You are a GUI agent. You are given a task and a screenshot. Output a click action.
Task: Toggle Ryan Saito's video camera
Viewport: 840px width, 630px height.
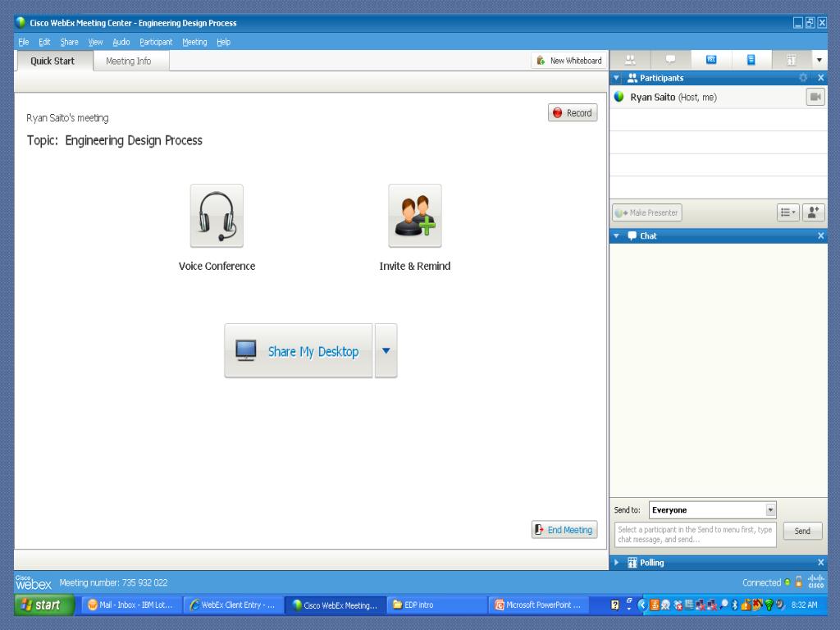[x=815, y=97]
